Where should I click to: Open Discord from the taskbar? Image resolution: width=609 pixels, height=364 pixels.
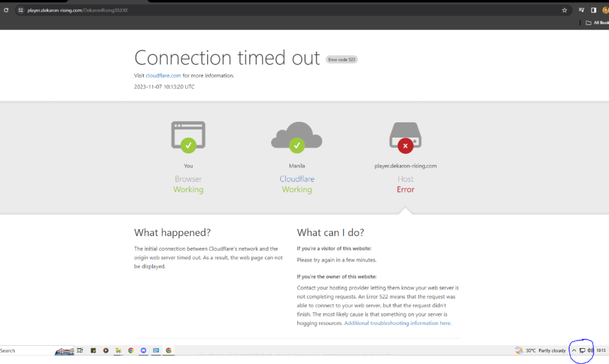point(143,351)
